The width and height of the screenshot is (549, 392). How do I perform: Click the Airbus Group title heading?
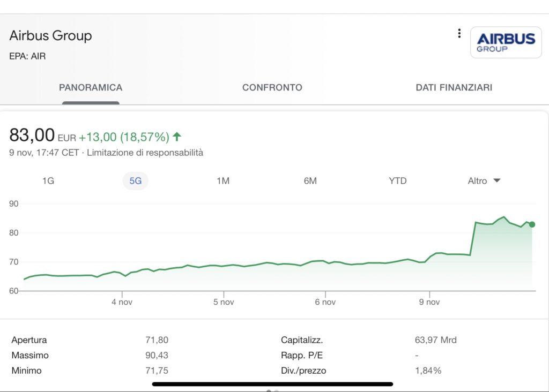(x=51, y=36)
